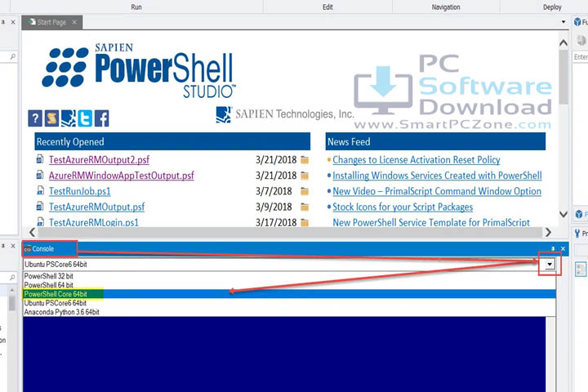This screenshot has height=392, width=588.
Task: Read Installing Windows Services Created with PowerShell
Action: tap(437, 176)
